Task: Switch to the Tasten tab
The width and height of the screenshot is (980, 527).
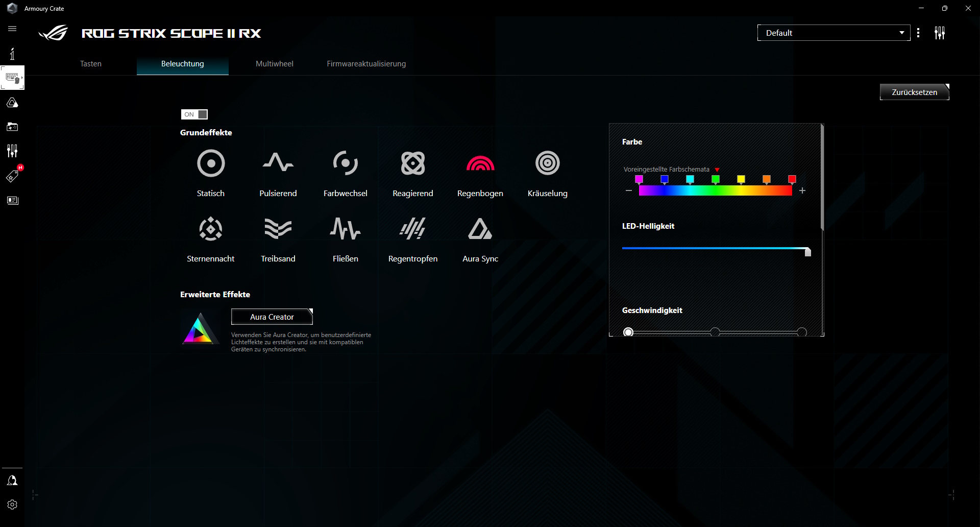Action: tap(90, 64)
